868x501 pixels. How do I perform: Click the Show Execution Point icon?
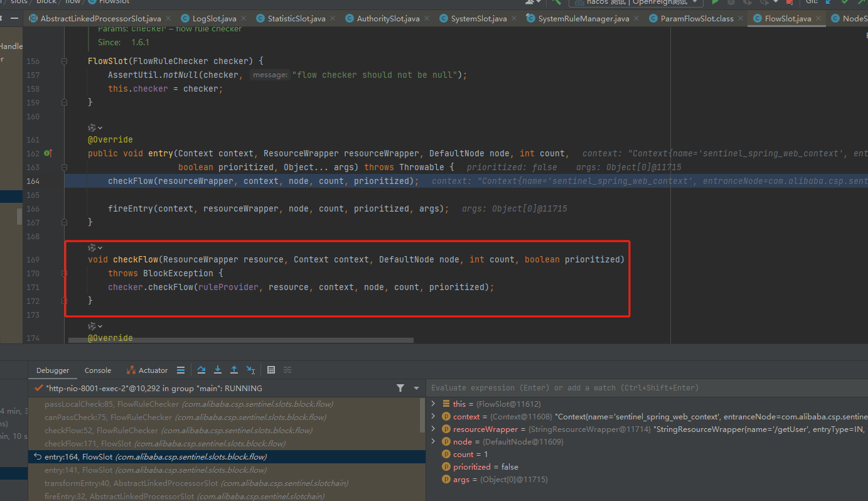coord(181,370)
